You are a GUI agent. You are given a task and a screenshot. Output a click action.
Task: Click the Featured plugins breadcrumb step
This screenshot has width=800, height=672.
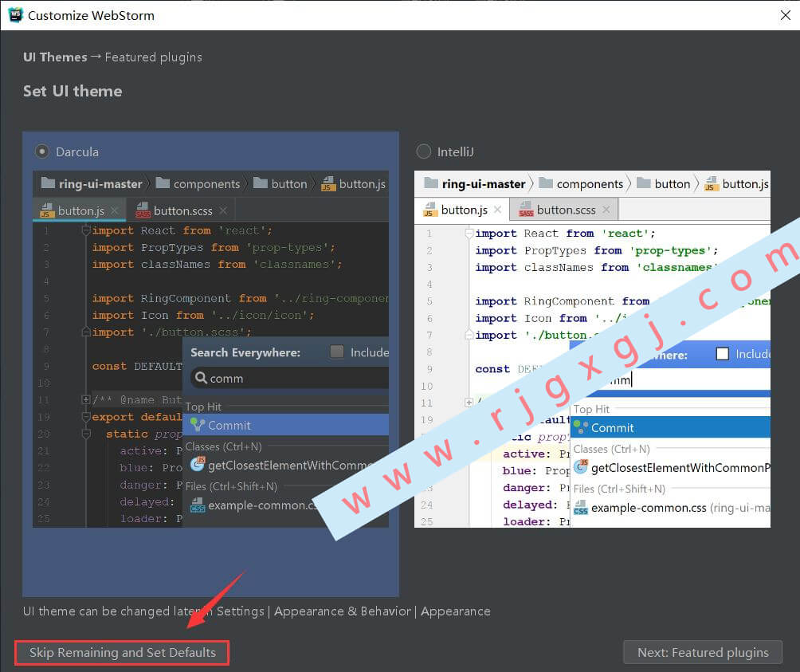coord(154,57)
